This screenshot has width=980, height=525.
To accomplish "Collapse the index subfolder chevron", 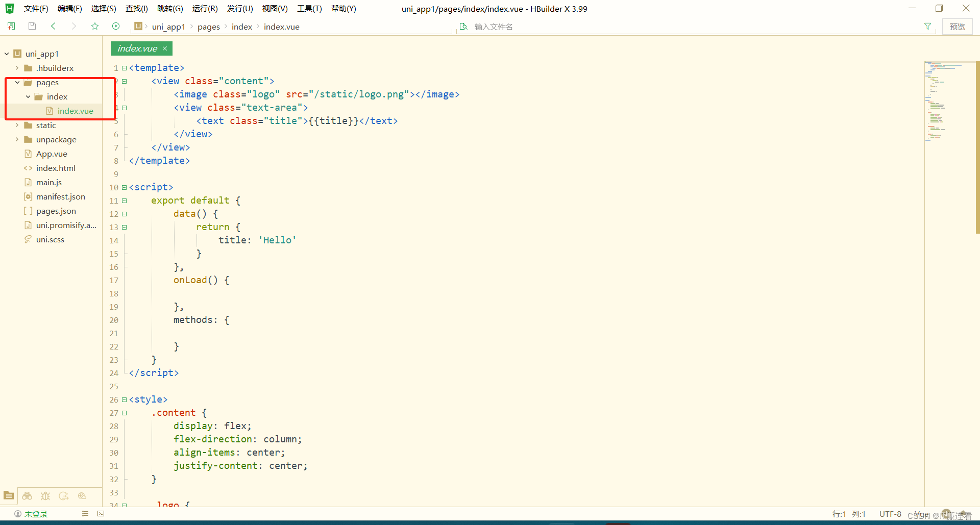I will (28, 96).
